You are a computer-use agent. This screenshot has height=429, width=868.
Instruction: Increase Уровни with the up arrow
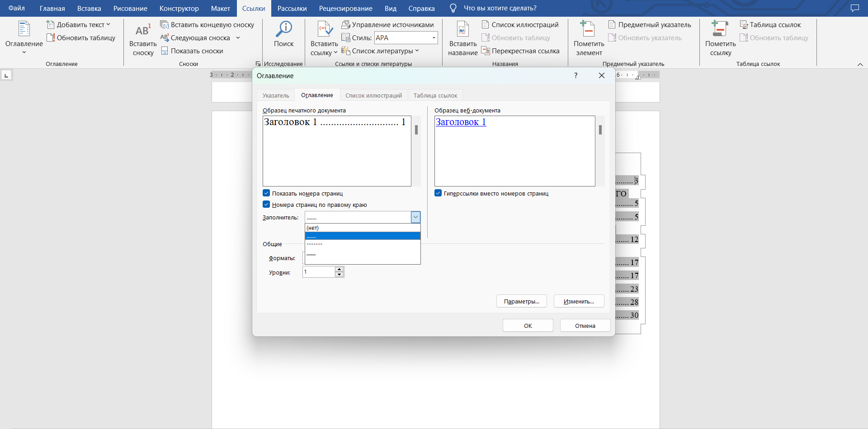point(340,269)
